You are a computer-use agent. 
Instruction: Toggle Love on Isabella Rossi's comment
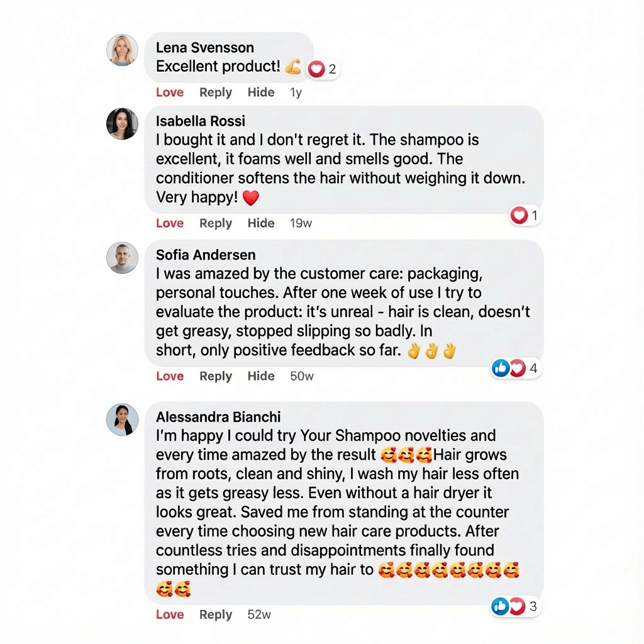click(x=170, y=223)
